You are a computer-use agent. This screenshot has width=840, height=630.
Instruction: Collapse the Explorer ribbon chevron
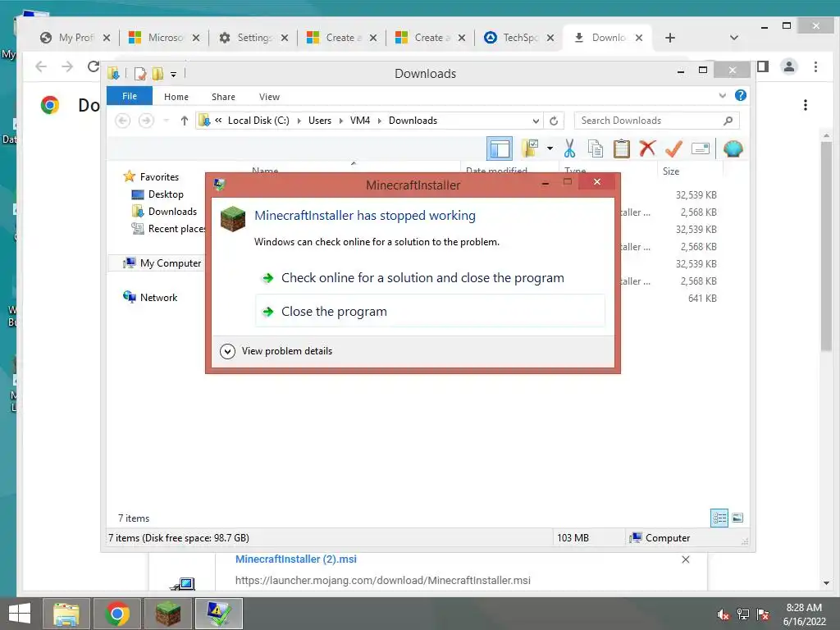pos(722,95)
